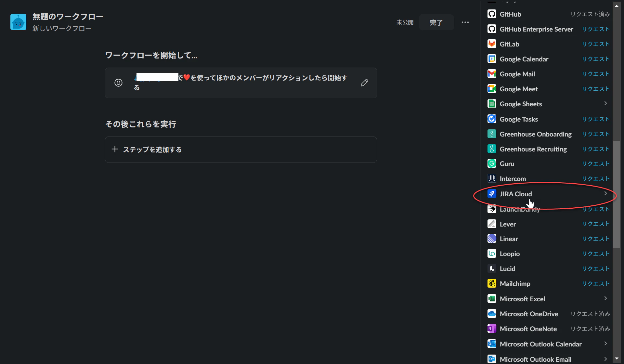The height and width of the screenshot is (364, 624).
Task: Click the Lever app icon
Action: (492, 224)
